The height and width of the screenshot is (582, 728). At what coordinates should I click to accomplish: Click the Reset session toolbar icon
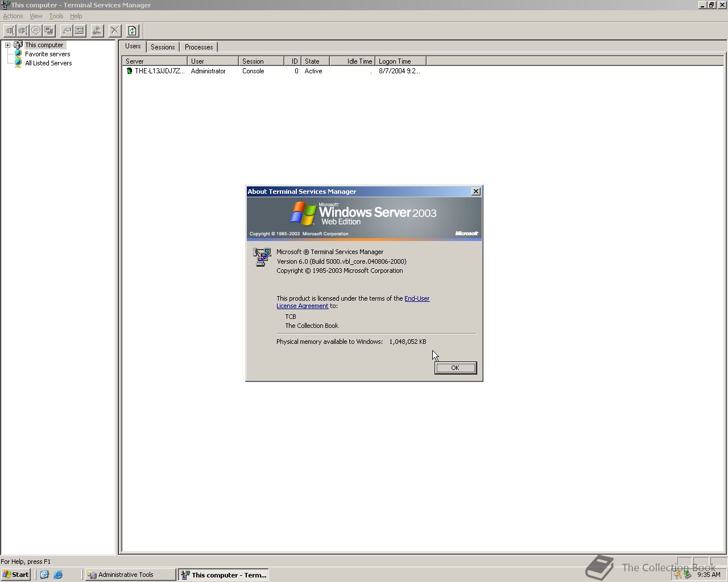67,31
